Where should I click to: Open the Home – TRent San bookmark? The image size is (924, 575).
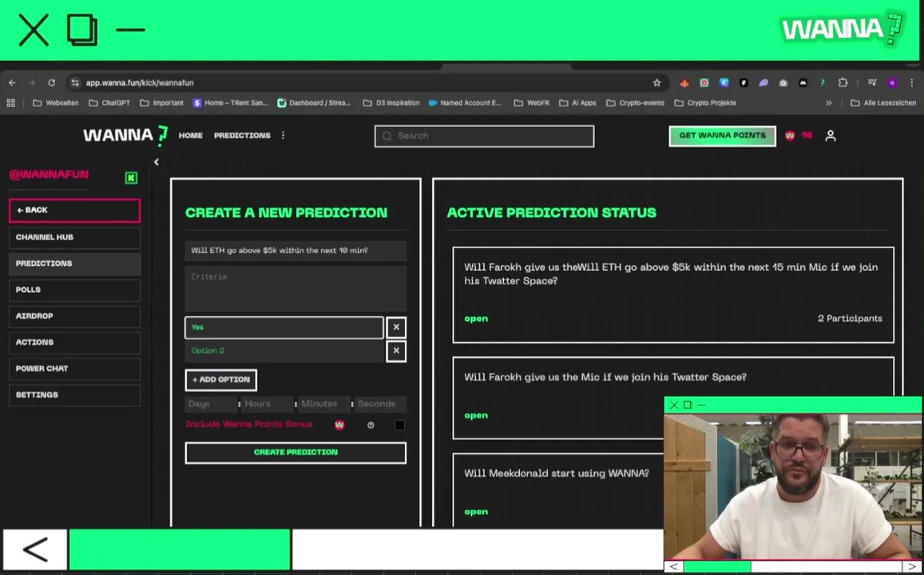point(231,102)
